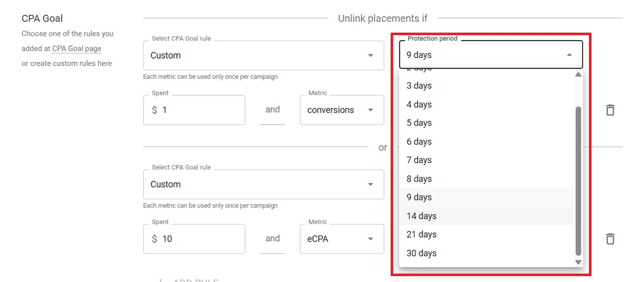Screen dimensions: 644x282
Task: Open the second Select CPA Goal rule dropdown
Action: coord(263,184)
